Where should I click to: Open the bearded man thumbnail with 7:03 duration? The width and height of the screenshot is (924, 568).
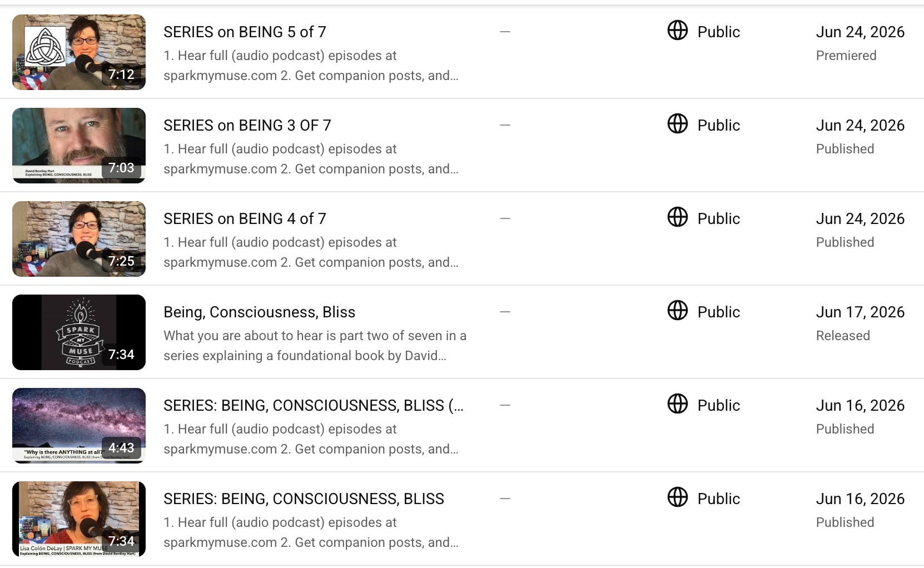pyautogui.click(x=79, y=146)
